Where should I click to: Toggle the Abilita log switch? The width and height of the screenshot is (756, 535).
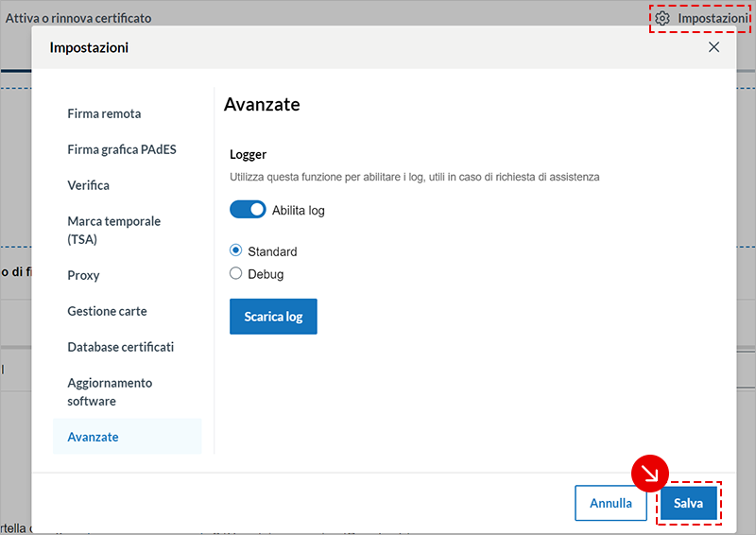[x=248, y=210]
